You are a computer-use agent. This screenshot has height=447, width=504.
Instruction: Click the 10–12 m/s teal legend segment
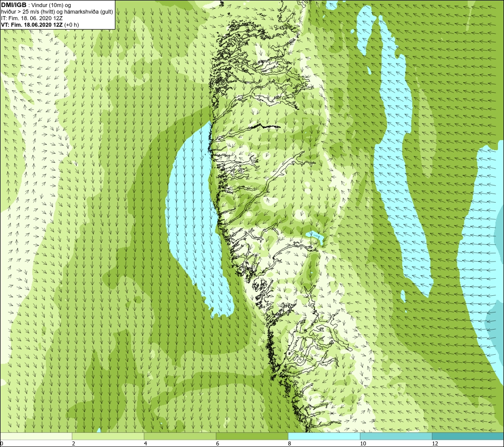pos(396,436)
